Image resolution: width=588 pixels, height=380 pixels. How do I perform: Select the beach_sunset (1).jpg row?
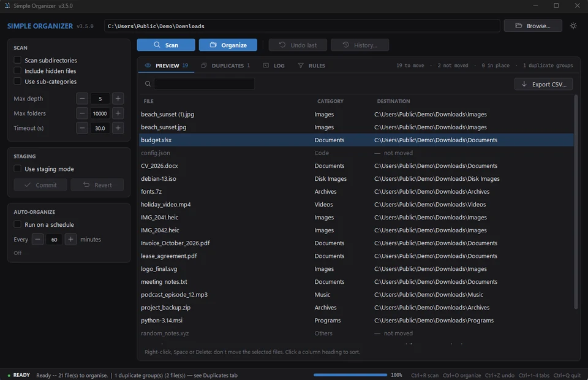pos(356,115)
